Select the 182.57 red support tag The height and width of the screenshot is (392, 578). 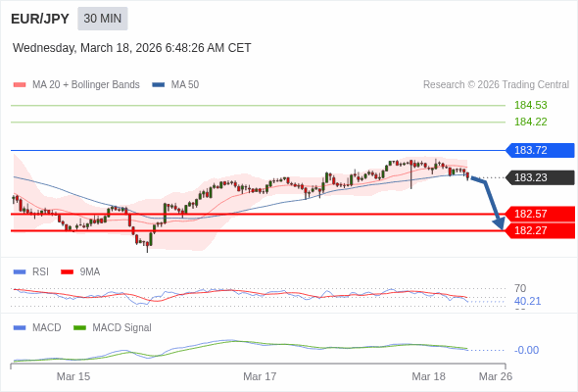tap(541, 214)
